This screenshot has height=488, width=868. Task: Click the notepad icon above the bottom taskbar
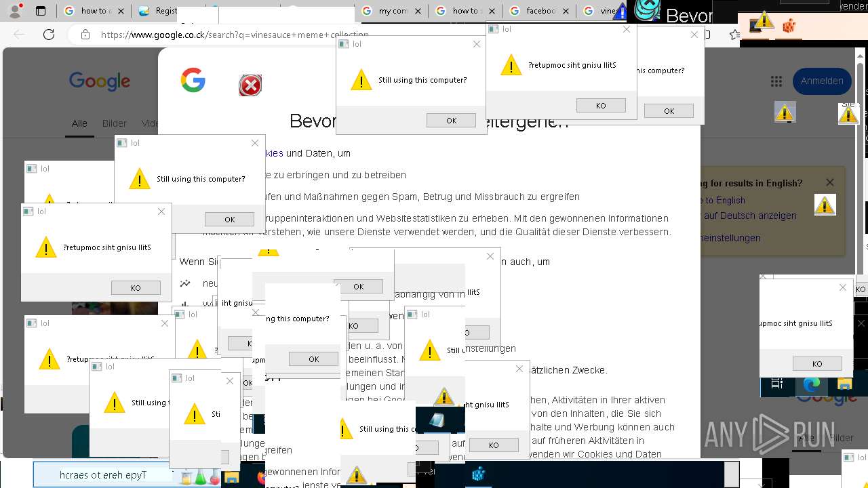pos(437,420)
